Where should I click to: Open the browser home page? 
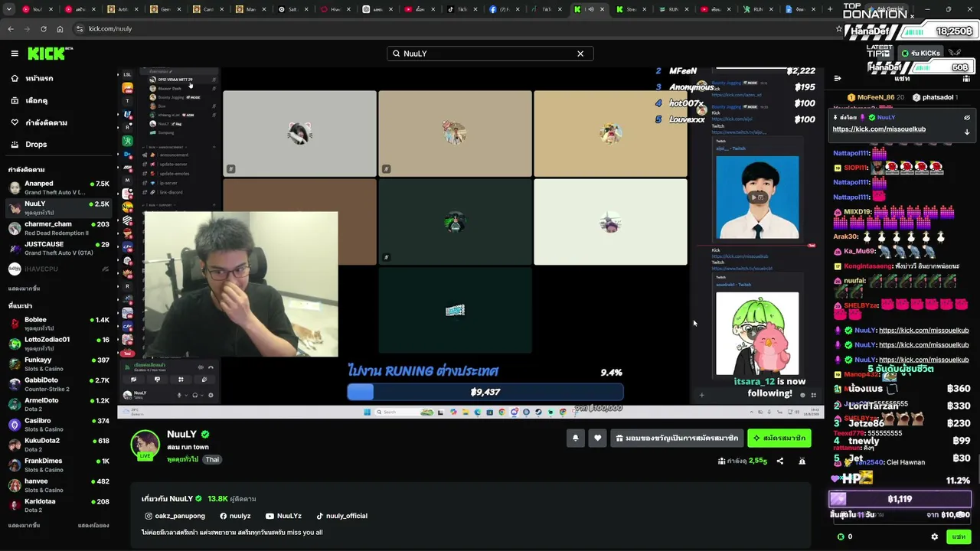(x=60, y=29)
